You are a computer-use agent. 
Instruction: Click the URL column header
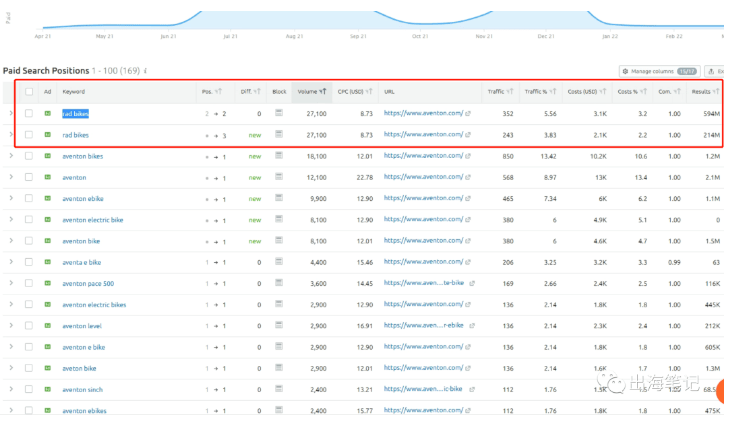389,91
